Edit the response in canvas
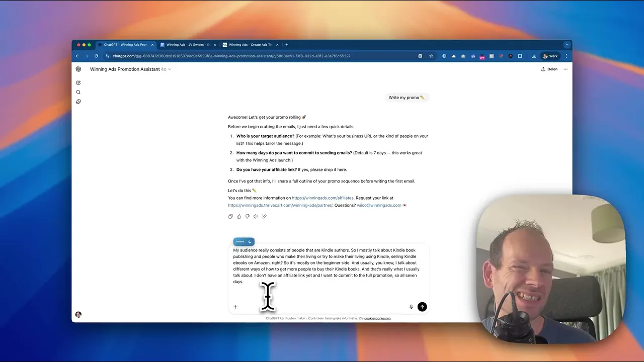The height and width of the screenshot is (362, 644). 264,217
